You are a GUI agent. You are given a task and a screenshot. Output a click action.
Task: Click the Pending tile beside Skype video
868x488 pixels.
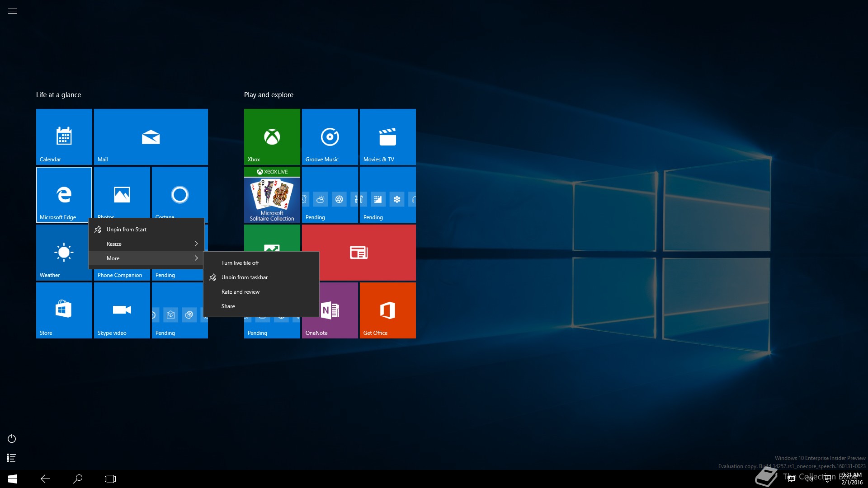177,310
